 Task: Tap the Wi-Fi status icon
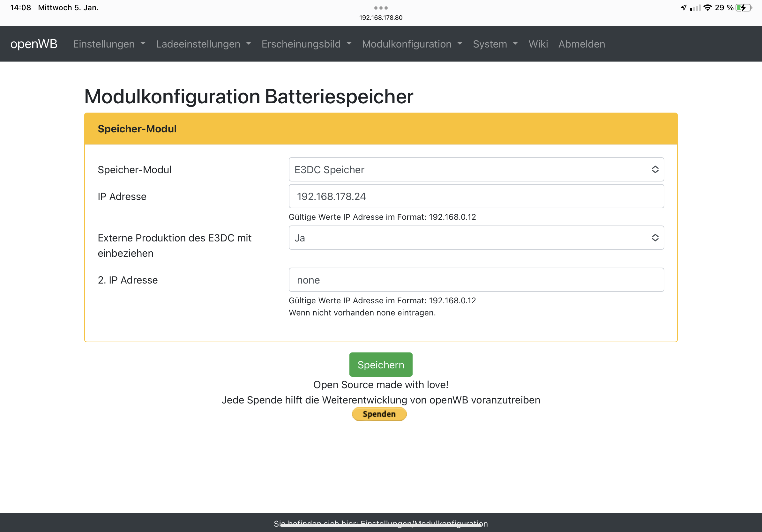[x=707, y=8]
